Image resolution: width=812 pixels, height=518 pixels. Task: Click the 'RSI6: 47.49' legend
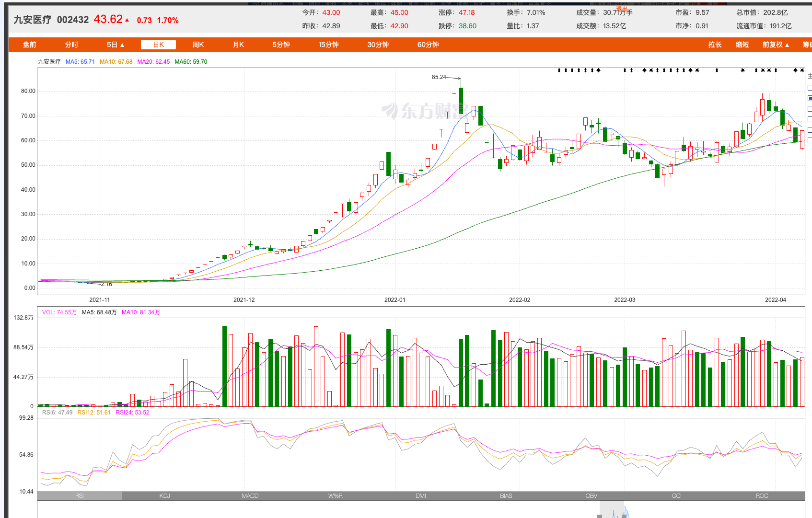[58, 413]
